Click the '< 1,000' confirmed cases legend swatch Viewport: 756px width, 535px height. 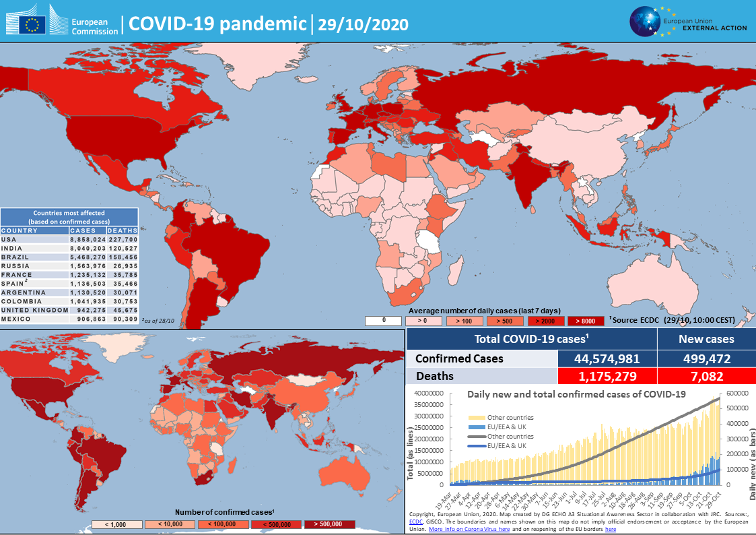pos(116,524)
